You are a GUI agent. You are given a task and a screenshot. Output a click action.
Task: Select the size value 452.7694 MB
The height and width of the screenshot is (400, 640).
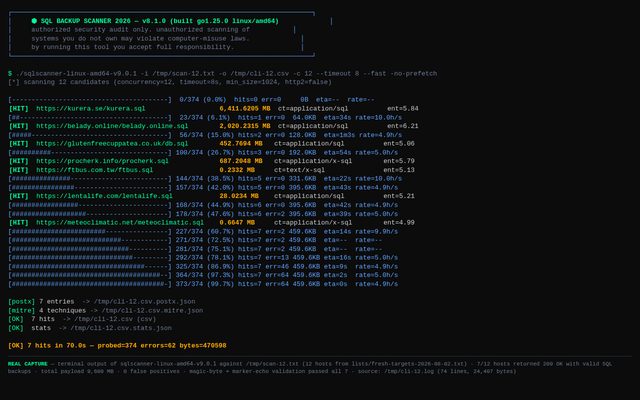click(x=241, y=144)
